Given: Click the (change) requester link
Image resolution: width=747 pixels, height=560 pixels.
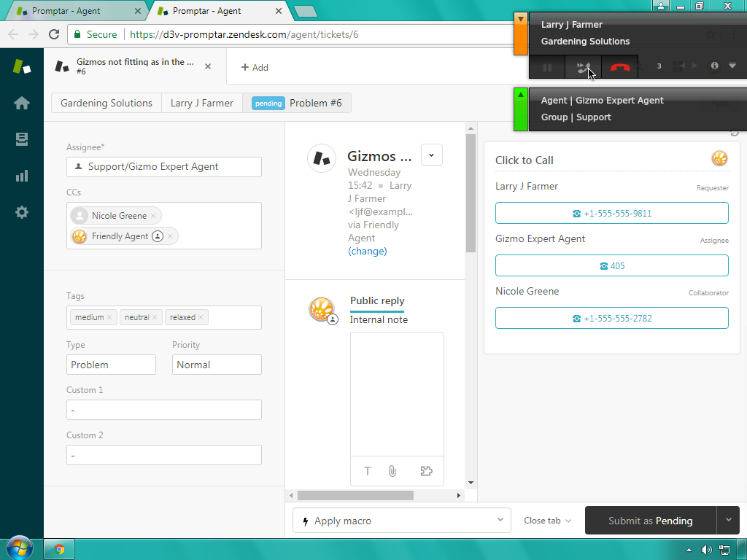Looking at the screenshot, I should [368, 251].
